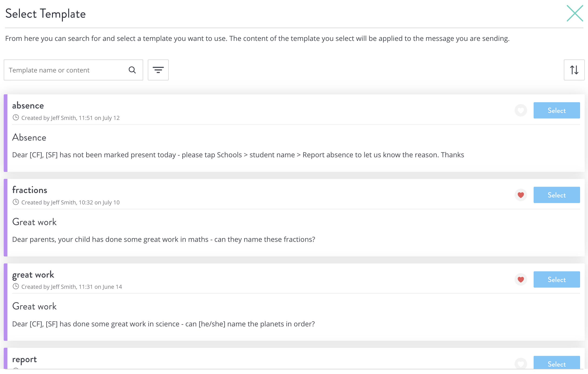Click the clock icon next to July 12
The image size is (588, 374).
coord(16,118)
